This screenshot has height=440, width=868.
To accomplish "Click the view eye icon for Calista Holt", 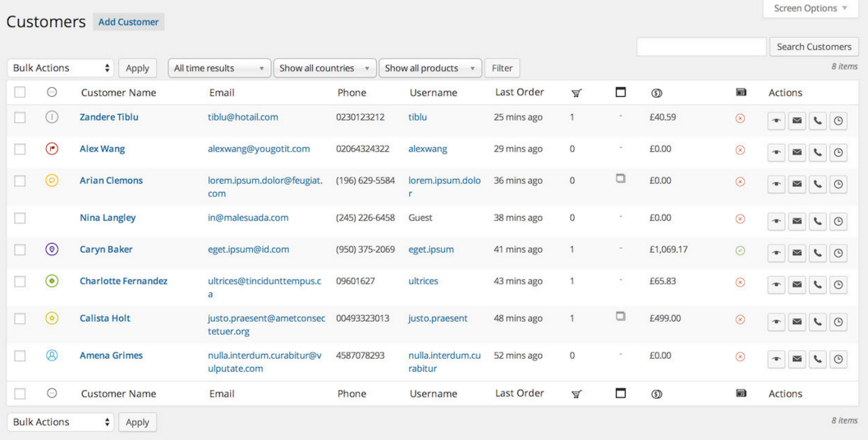I will (776, 322).
